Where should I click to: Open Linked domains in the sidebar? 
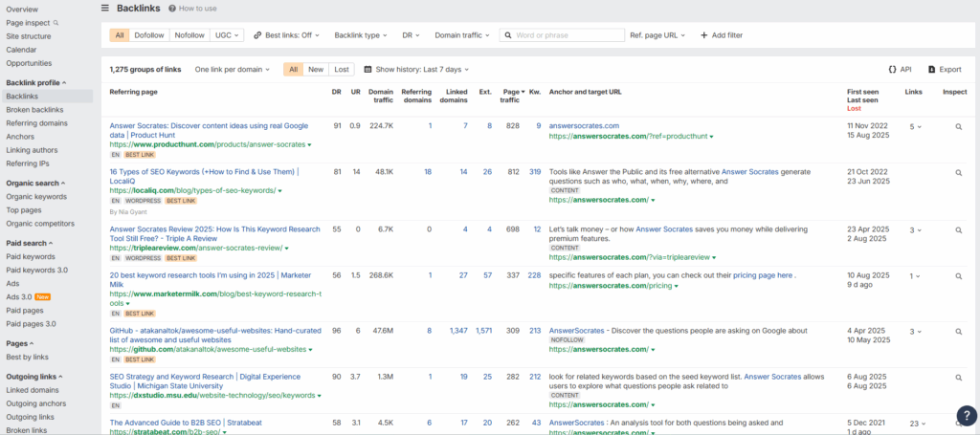33,390
